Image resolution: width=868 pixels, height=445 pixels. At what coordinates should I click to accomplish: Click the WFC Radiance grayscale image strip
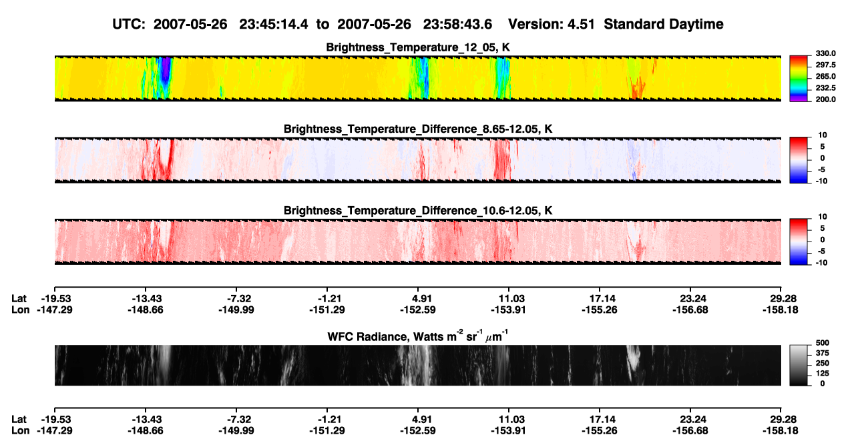(x=417, y=366)
